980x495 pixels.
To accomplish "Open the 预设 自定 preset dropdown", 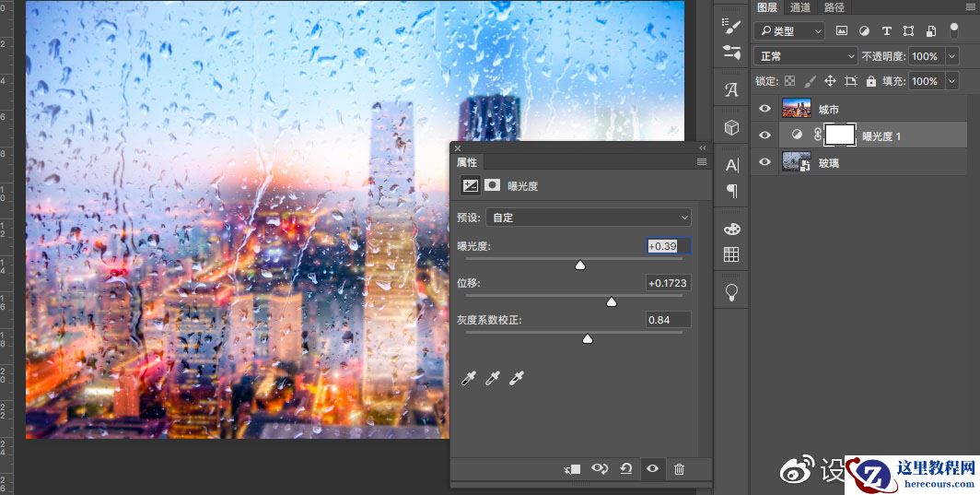I will click(589, 218).
